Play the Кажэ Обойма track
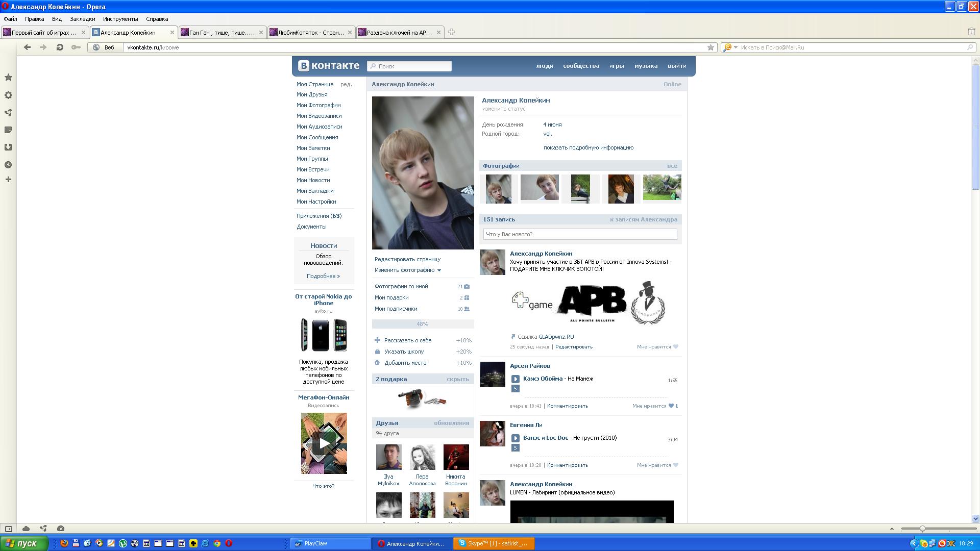 click(516, 379)
